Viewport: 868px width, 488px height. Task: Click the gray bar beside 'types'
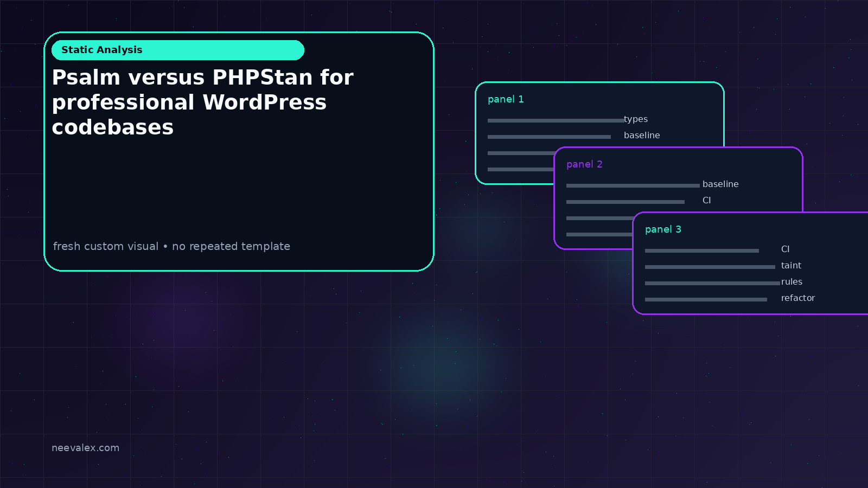coord(556,120)
